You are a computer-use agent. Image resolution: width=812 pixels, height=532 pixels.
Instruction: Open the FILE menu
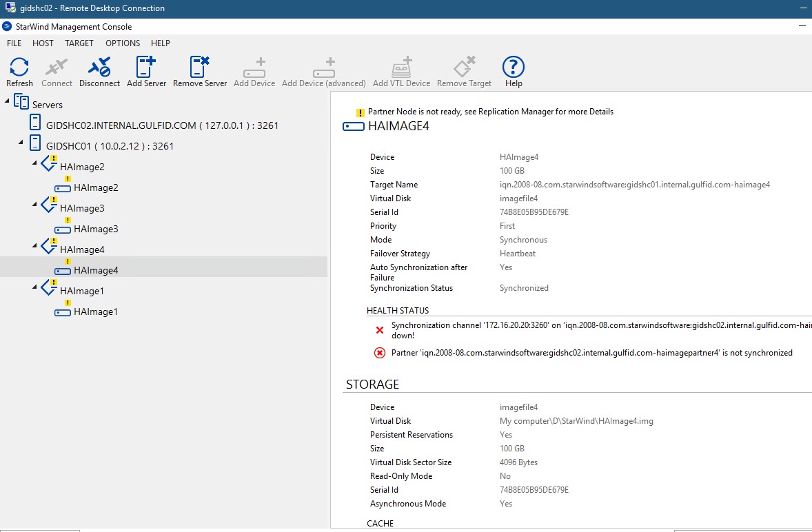(x=14, y=43)
